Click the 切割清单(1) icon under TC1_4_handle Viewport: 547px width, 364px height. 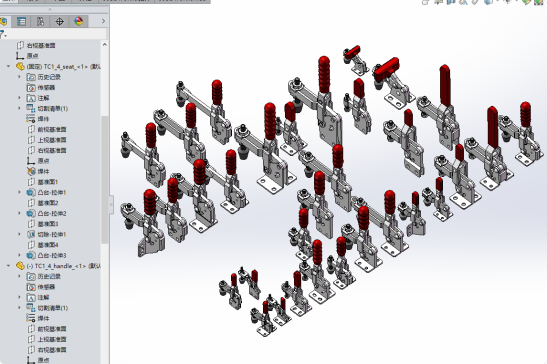(31, 308)
